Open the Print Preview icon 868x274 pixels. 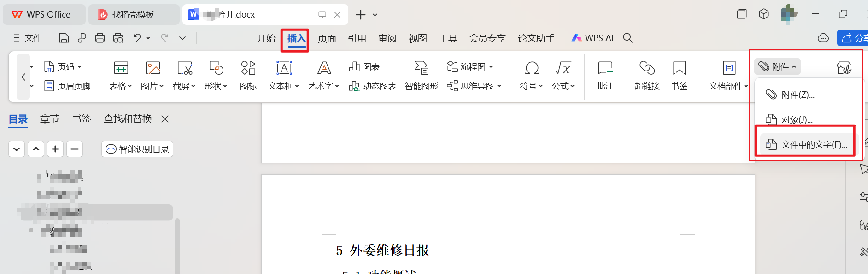(x=118, y=38)
